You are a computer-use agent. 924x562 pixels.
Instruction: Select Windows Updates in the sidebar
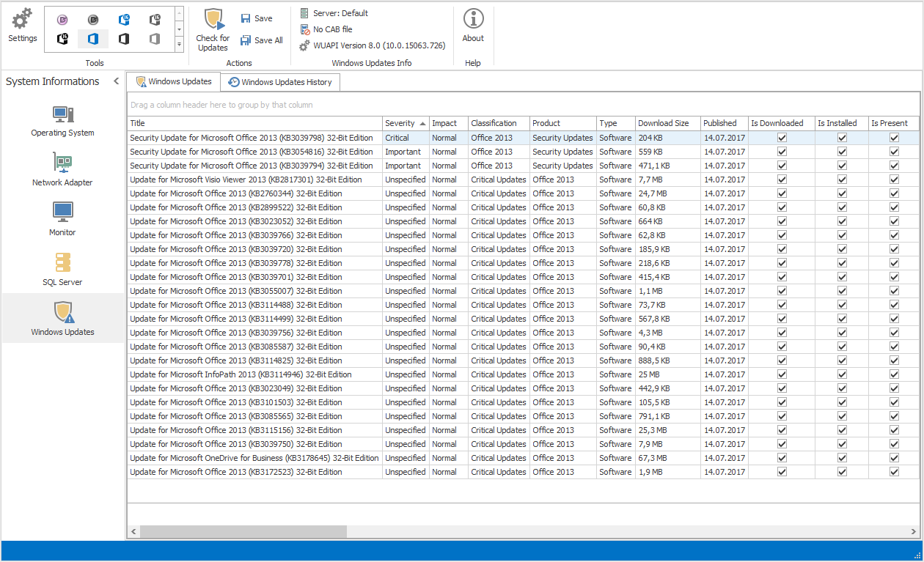[62, 319]
